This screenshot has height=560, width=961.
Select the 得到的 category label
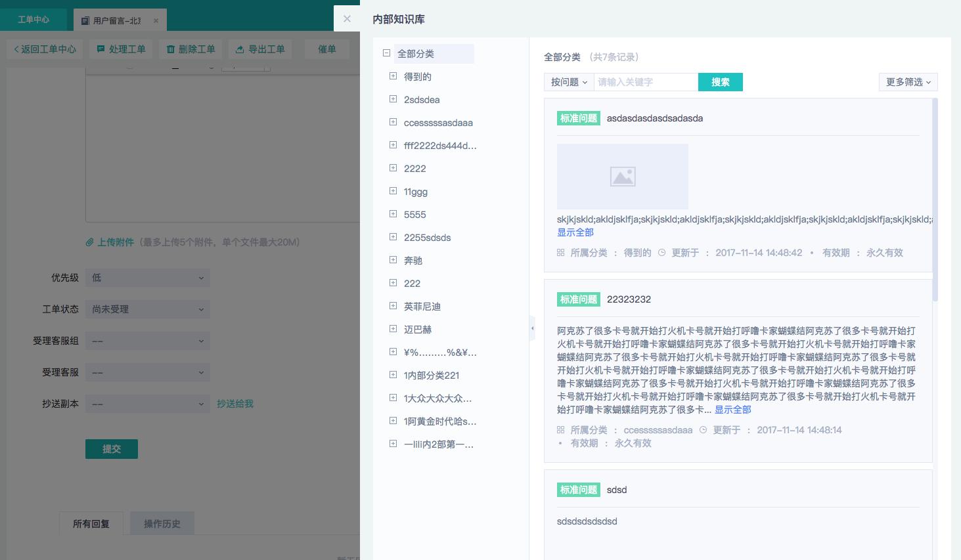[418, 77]
